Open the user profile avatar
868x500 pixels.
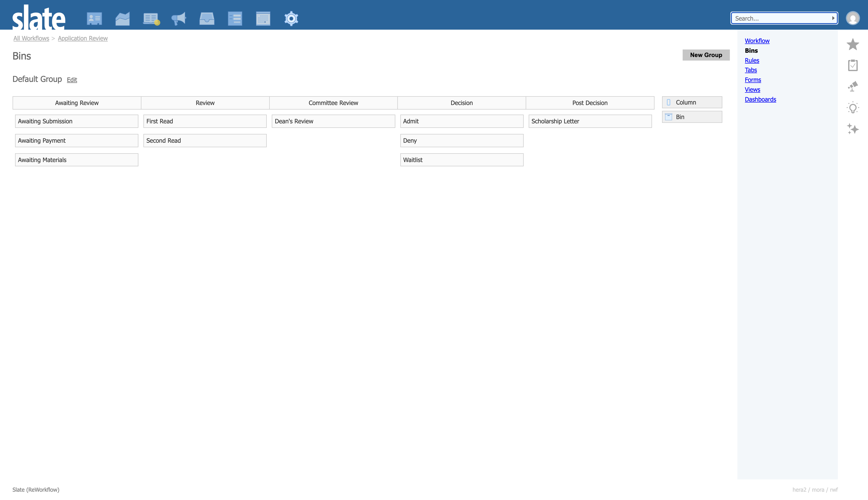(x=853, y=18)
